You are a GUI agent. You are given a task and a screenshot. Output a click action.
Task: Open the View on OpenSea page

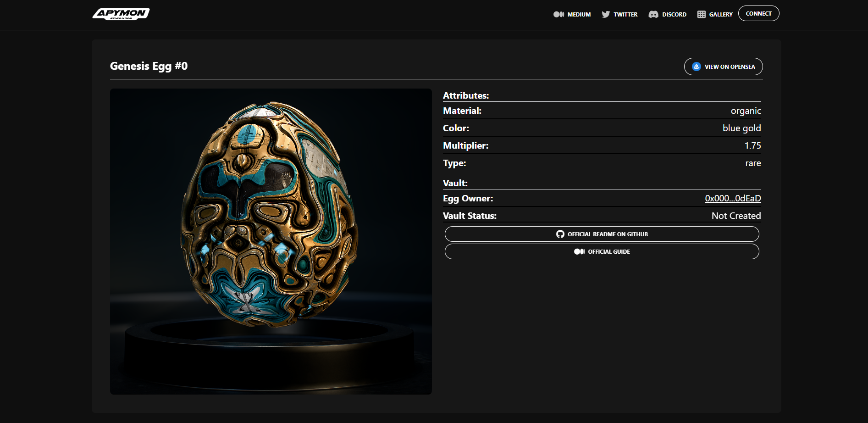(723, 66)
